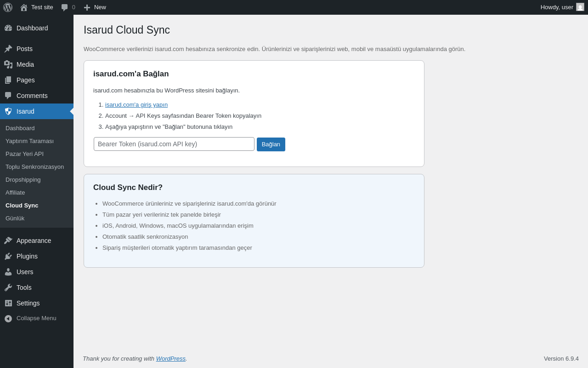Open the Appearance menu
The width and height of the screenshot is (588, 368).
pos(37,241)
